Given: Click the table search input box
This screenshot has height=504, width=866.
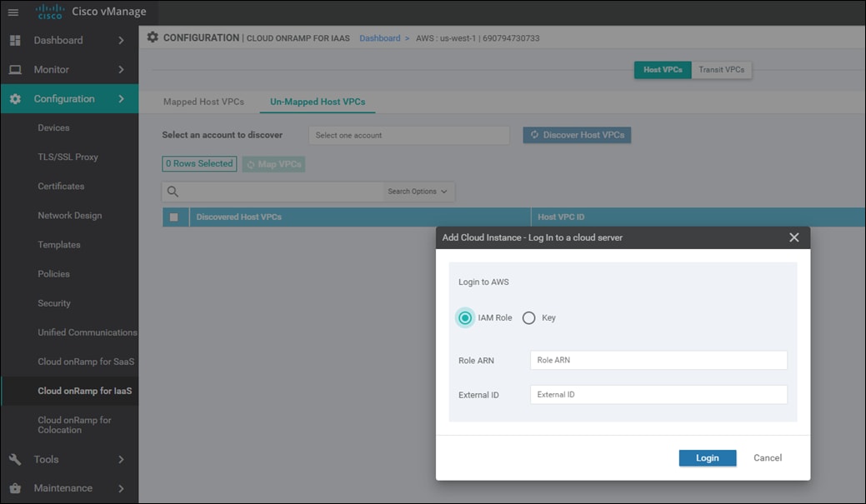Looking at the screenshot, I should tap(282, 192).
